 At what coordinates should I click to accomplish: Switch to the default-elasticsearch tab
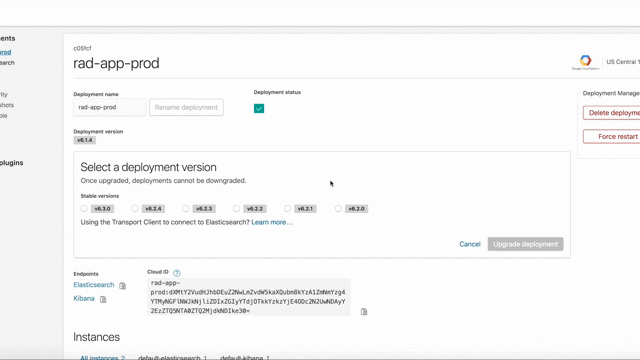click(173, 357)
